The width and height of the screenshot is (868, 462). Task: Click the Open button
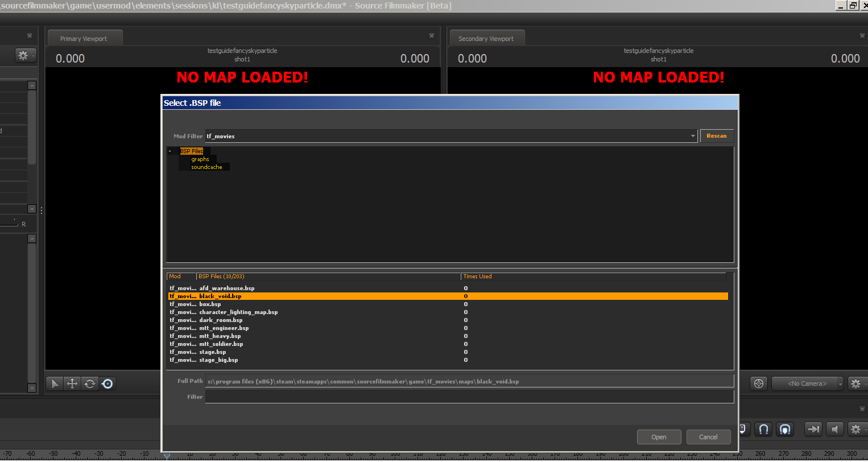(x=659, y=437)
